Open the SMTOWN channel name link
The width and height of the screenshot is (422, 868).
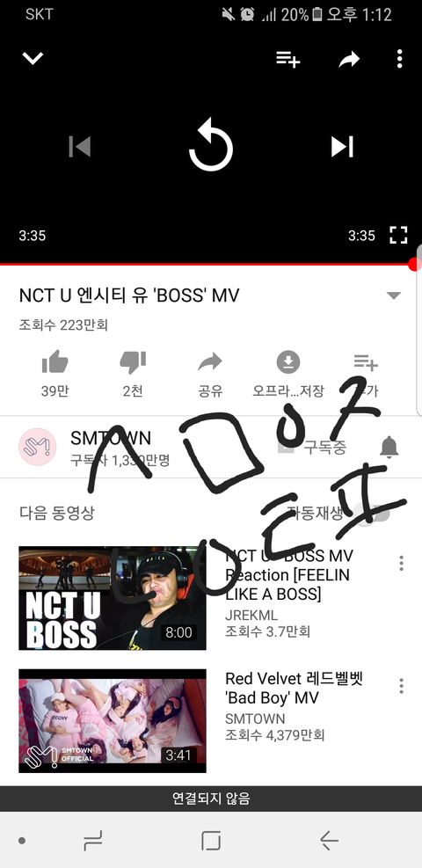click(x=111, y=439)
